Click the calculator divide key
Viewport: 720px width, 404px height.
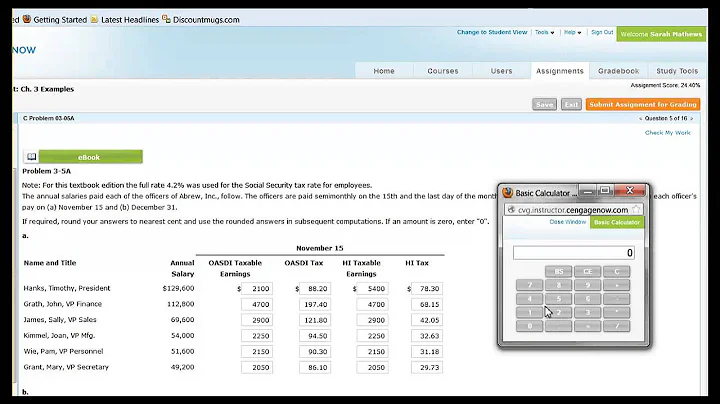click(617, 326)
